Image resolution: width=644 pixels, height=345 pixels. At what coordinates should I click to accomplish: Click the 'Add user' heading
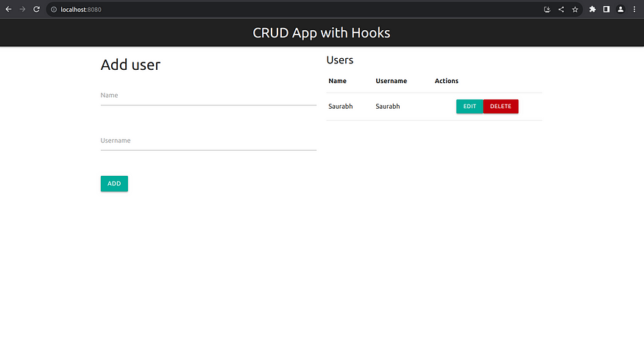(130, 65)
